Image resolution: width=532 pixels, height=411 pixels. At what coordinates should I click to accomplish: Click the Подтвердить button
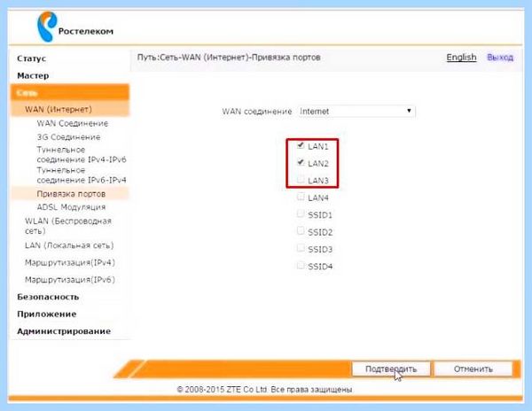click(x=391, y=368)
